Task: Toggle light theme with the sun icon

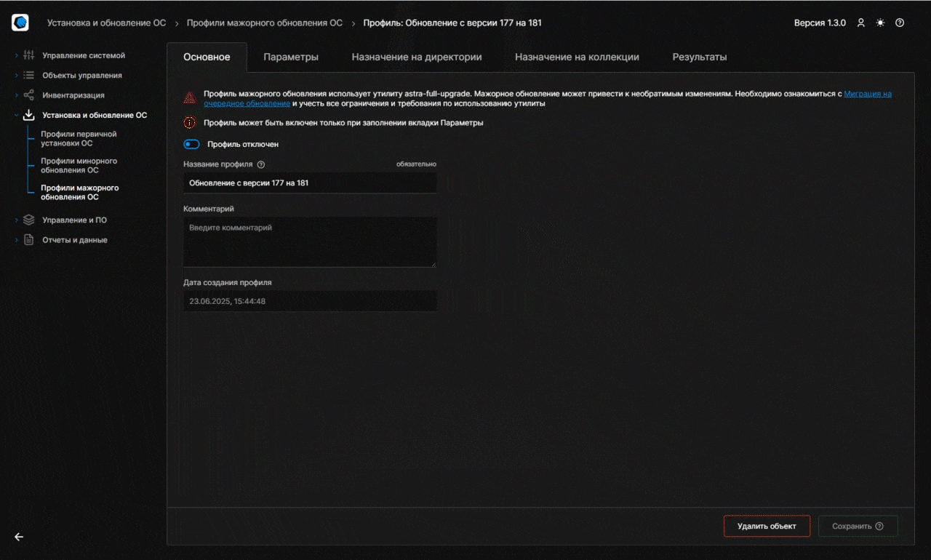Action: click(880, 23)
